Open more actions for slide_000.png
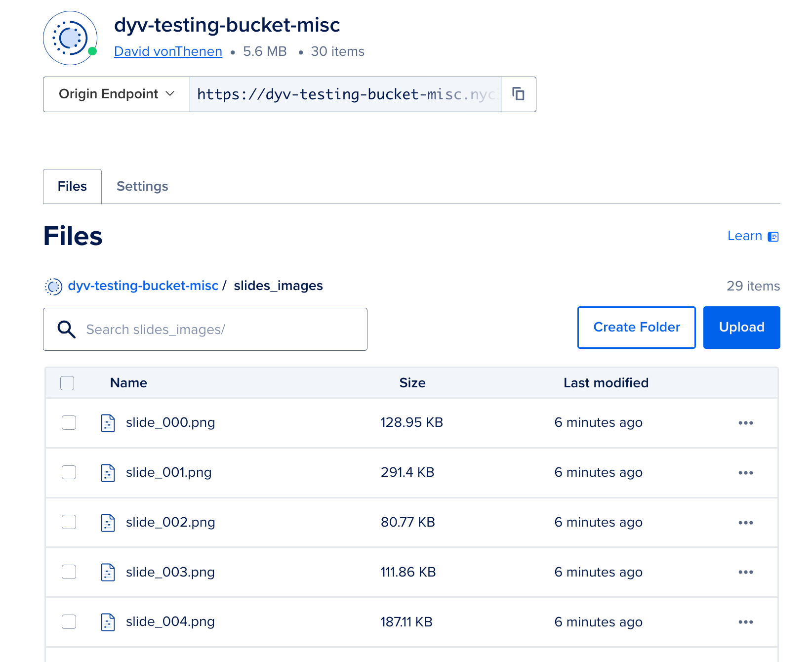 click(746, 423)
